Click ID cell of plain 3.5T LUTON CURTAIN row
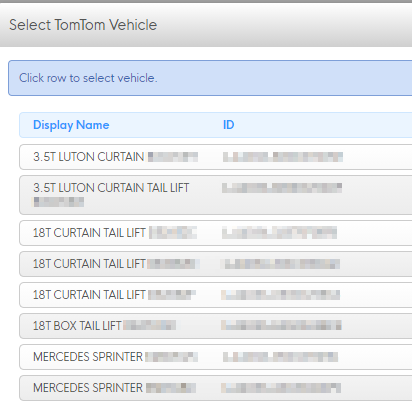This screenshot has height=405, width=415. [283, 157]
